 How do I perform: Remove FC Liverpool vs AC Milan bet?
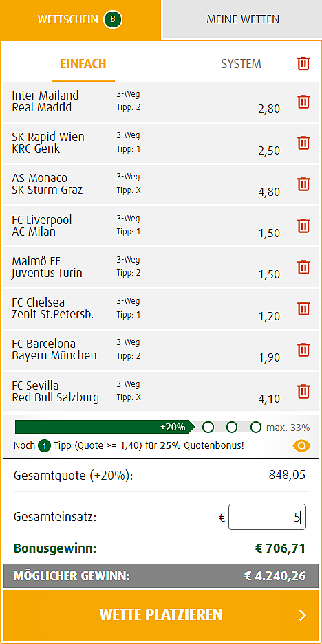click(303, 226)
